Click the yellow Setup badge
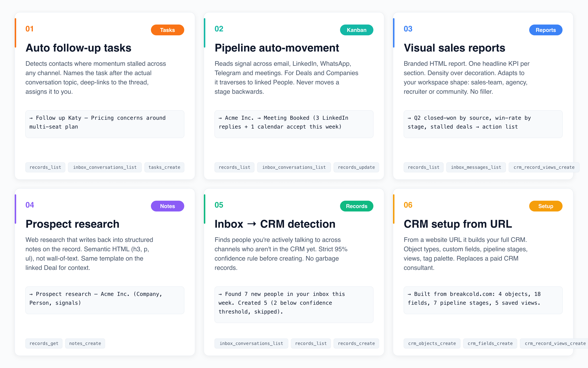Viewport: 588px width, 368px height. click(546, 206)
